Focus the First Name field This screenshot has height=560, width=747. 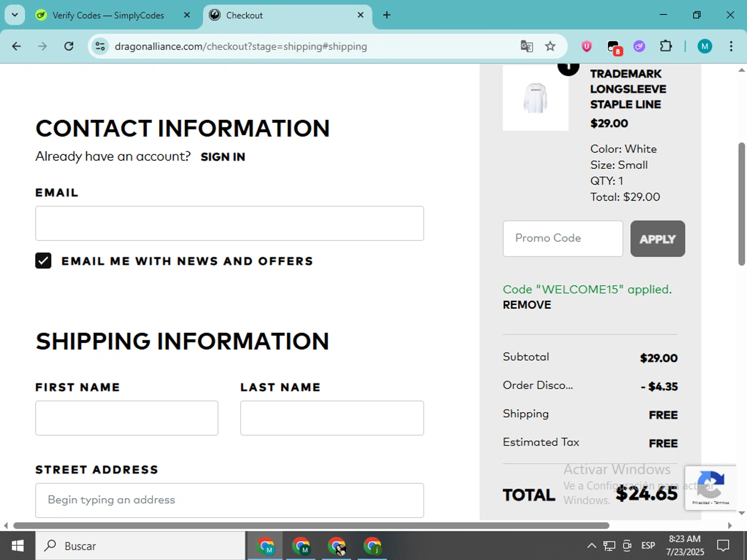coord(126,418)
